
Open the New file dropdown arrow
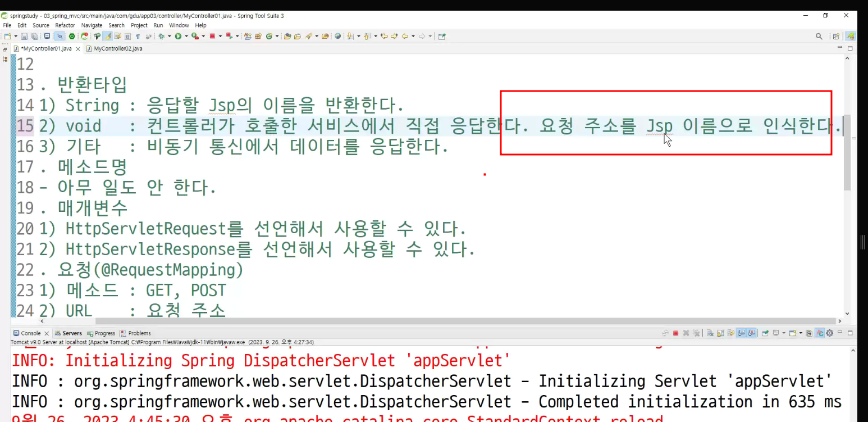[x=15, y=36]
